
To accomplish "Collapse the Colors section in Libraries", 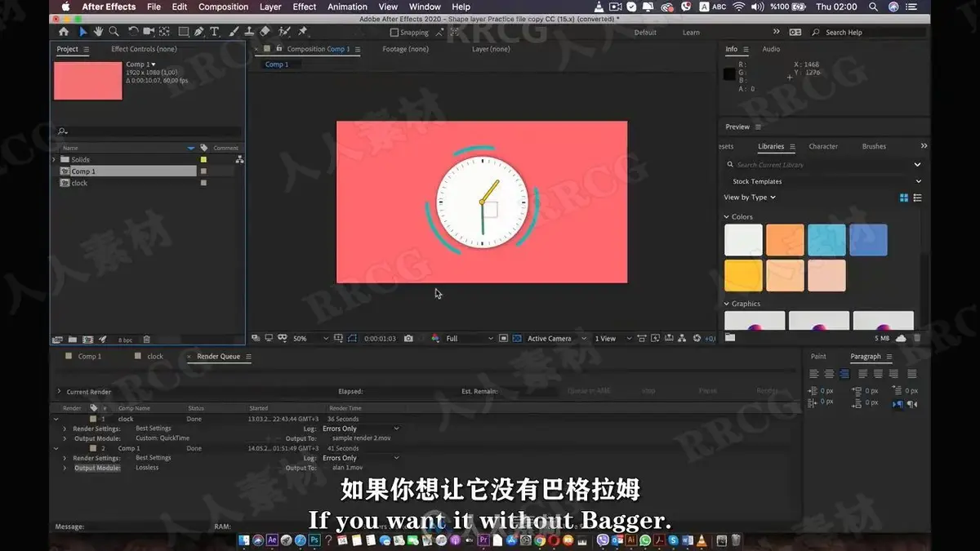I will pyautogui.click(x=726, y=217).
